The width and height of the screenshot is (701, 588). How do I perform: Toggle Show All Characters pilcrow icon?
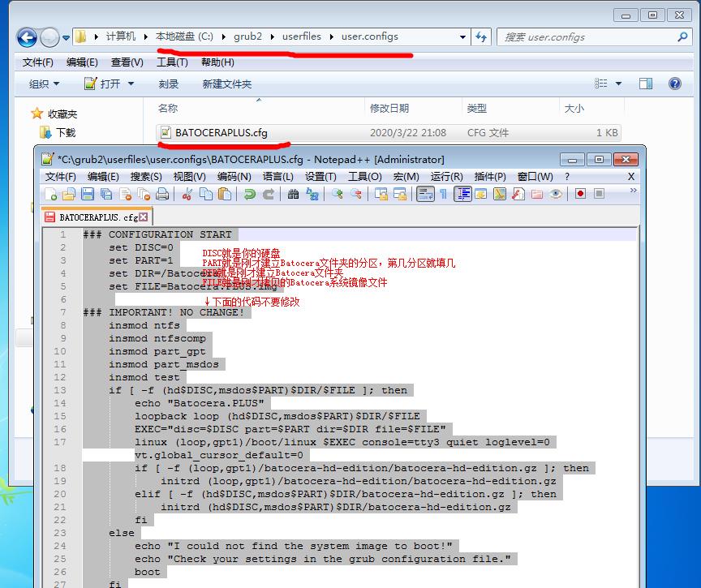pyautogui.click(x=444, y=194)
